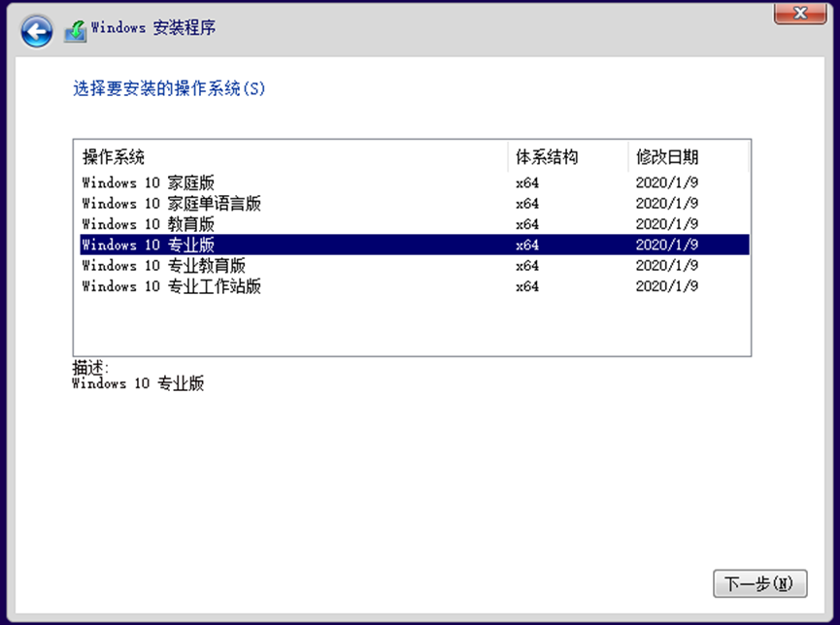Screen dimensions: 840x625
Task: Click x64 in the 专业教育版 row
Action: pyautogui.click(x=527, y=265)
